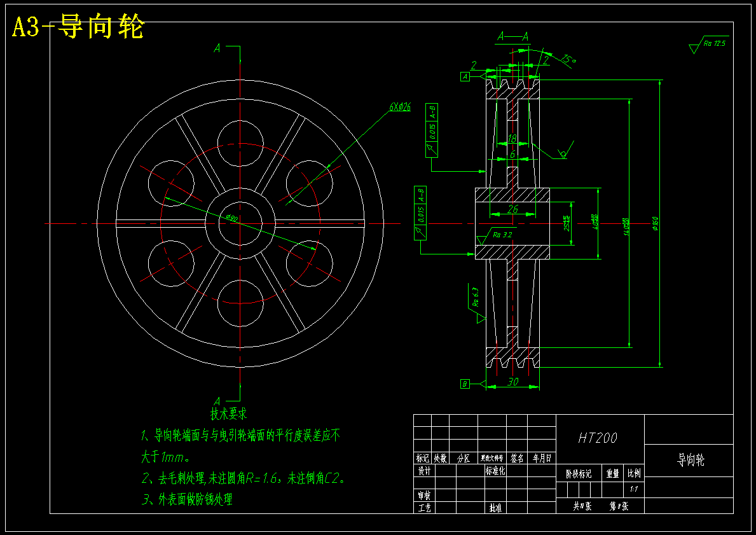Click the '第0张' sheet number text
The image size is (756, 535).
pos(619,506)
